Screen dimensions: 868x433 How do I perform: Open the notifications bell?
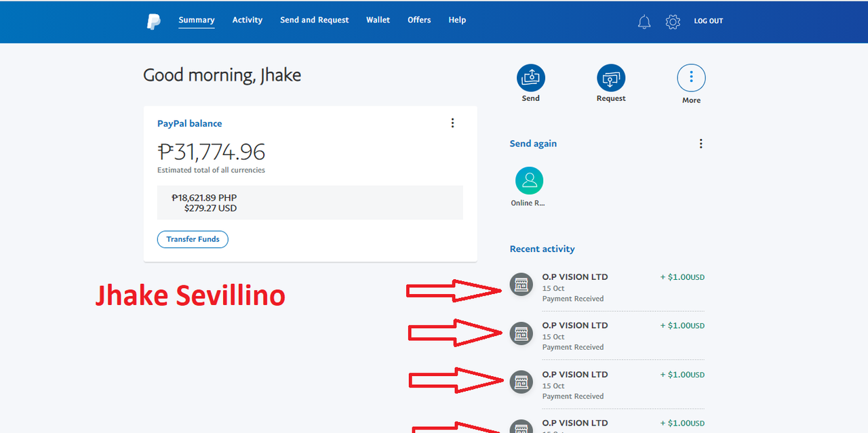point(644,22)
